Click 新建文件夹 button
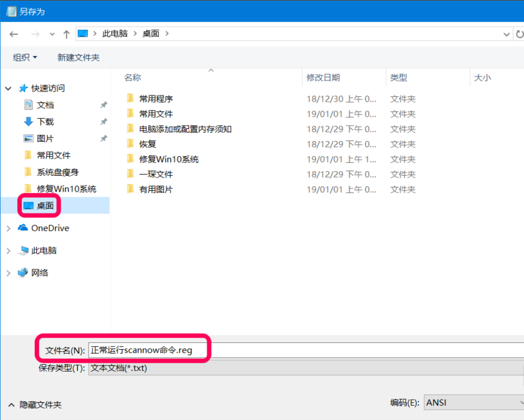524x420 pixels. 78,57
